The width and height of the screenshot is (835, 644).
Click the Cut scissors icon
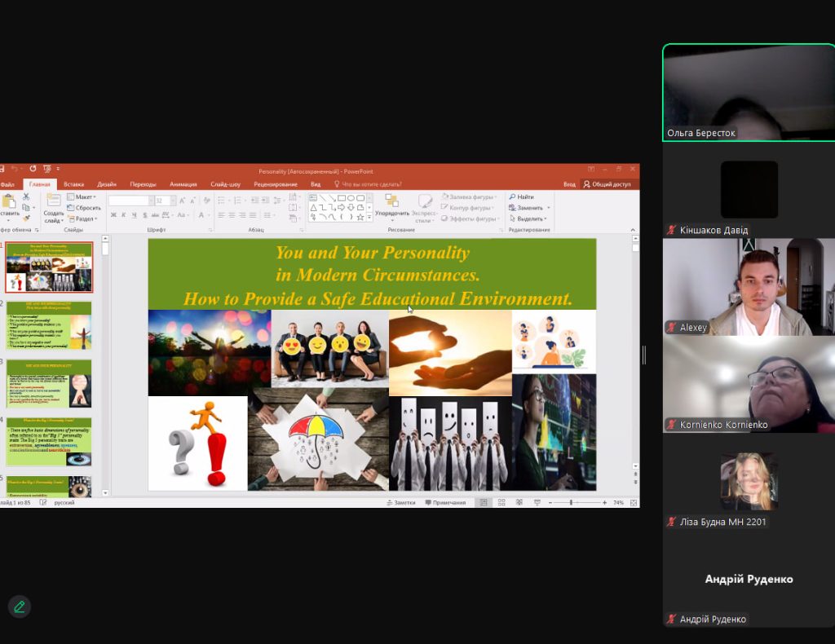click(x=26, y=197)
